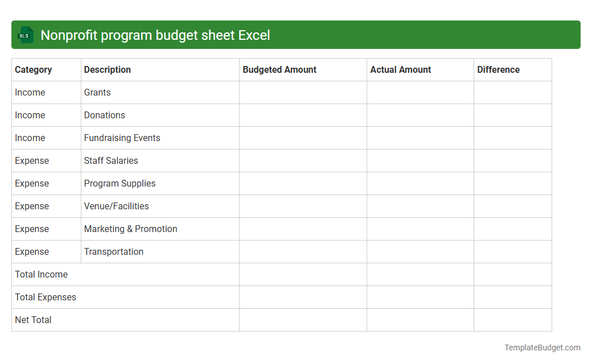The height and width of the screenshot is (364, 592).
Task: Select the Venue/Facilities description
Action: 116,206
